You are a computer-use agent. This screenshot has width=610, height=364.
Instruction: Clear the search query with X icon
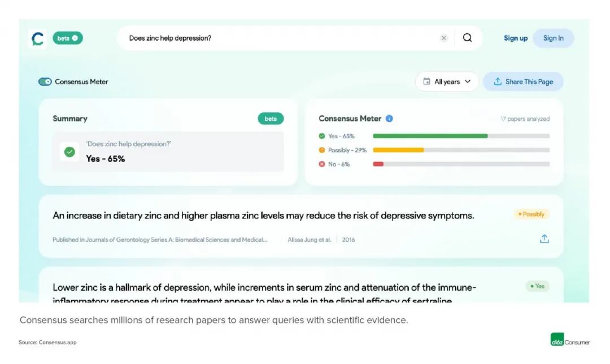point(444,38)
